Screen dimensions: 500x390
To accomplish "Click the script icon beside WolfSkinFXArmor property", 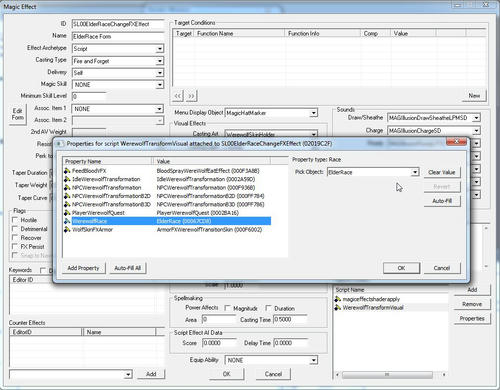I will pyautogui.click(x=67, y=230).
